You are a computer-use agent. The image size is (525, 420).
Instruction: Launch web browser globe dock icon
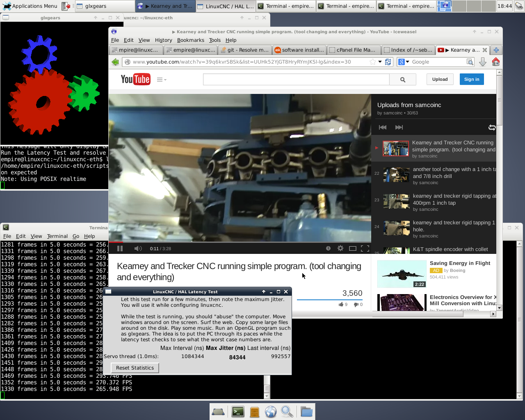(271, 412)
